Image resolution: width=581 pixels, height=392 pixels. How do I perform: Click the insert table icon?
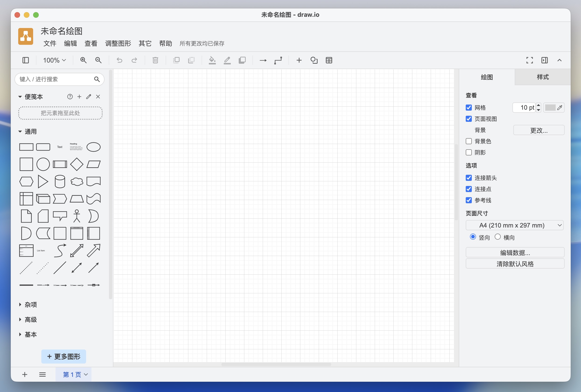pyautogui.click(x=329, y=60)
